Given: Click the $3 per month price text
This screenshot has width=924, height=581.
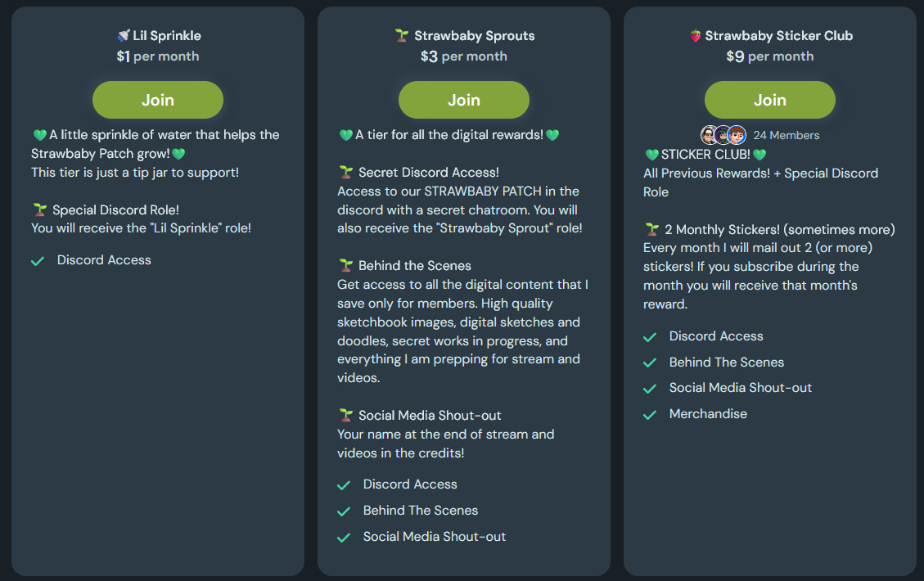Looking at the screenshot, I should pyautogui.click(x=464, y=56).
